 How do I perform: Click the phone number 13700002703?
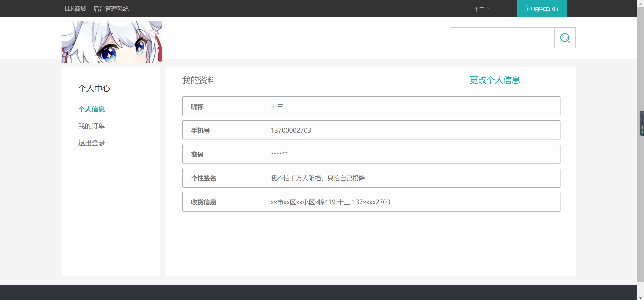coord(291,130)
